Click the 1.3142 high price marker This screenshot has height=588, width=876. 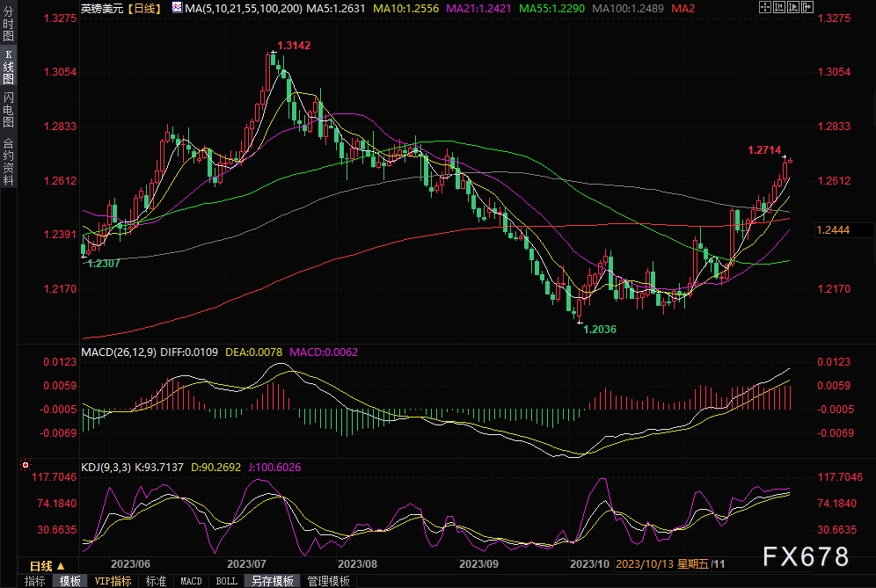(293, 45)
